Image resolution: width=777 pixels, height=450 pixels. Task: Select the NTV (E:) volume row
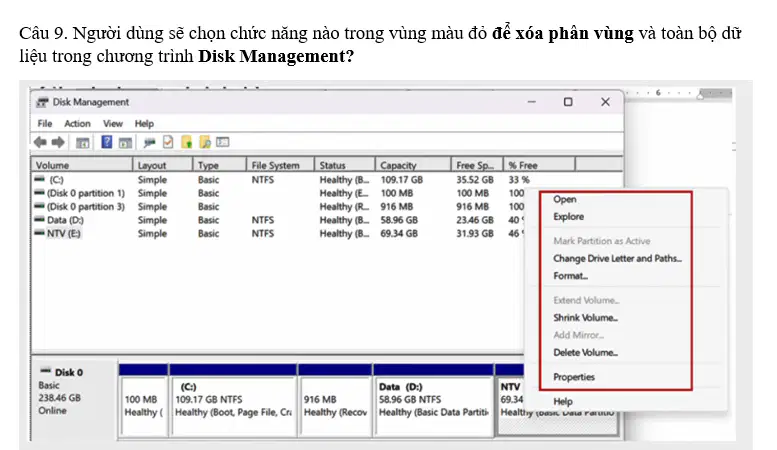click(279, 233)
